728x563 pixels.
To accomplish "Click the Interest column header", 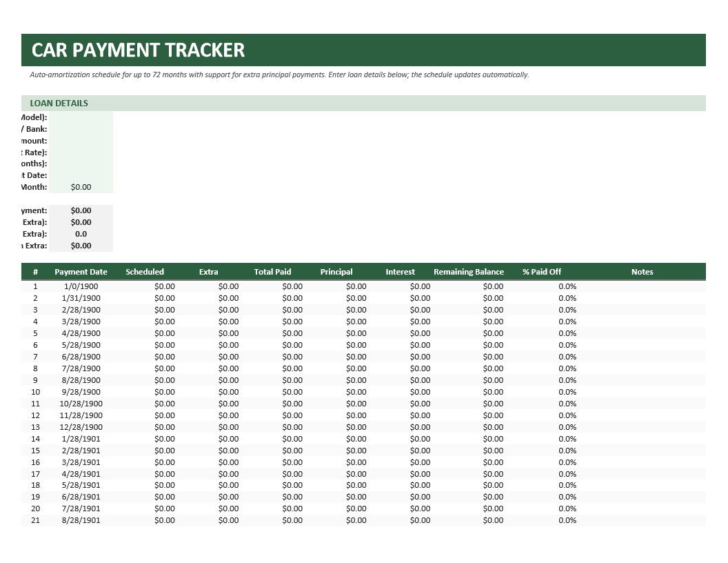I will (x=401, y=272).
